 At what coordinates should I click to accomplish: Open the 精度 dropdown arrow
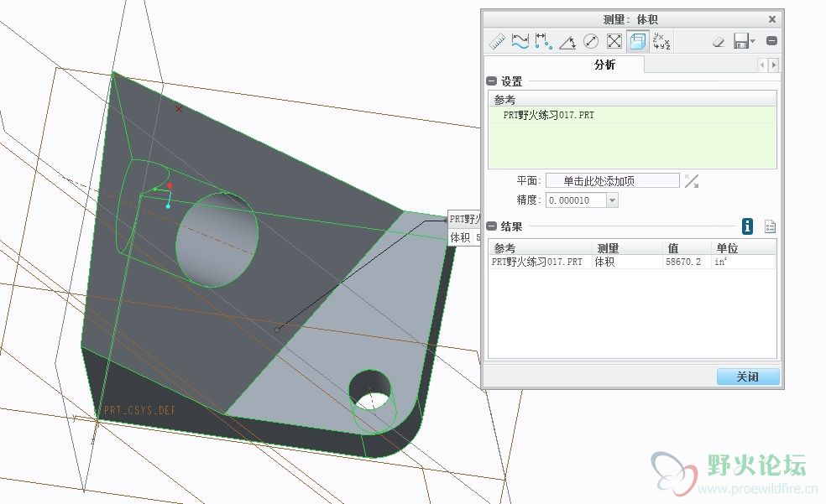612,200
